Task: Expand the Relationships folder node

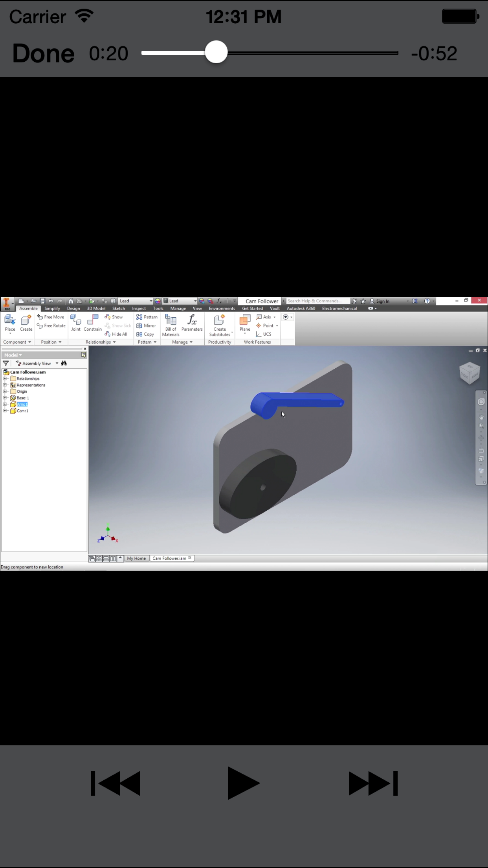Action: (5, 379)
